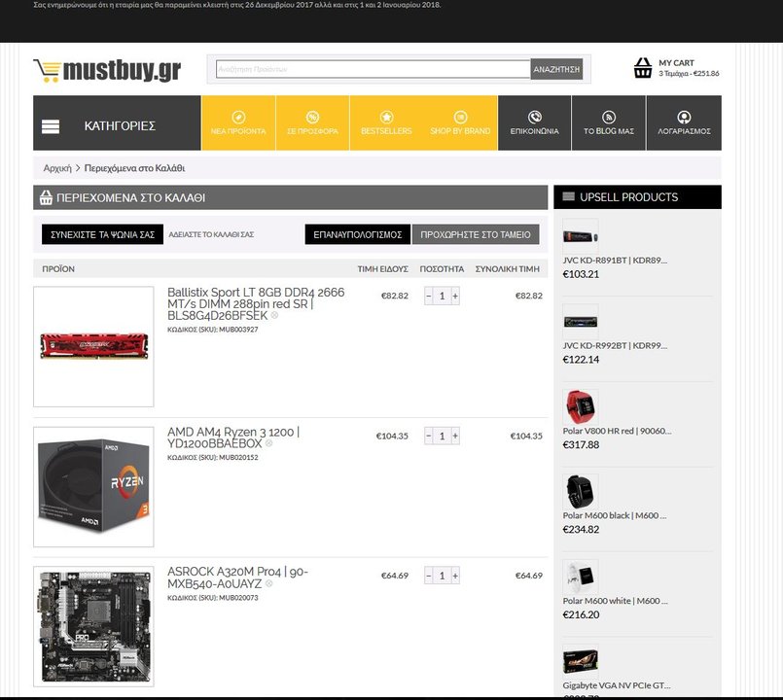
Task: Open Polar M600 white product link
Action: pyautogui.click(x=615, y=601)
